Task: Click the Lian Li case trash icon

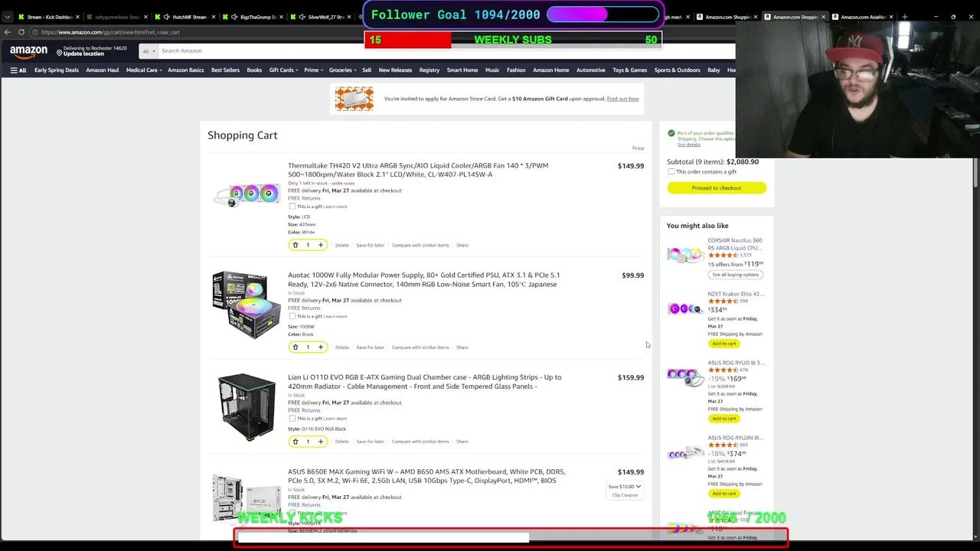Action: 296,442
